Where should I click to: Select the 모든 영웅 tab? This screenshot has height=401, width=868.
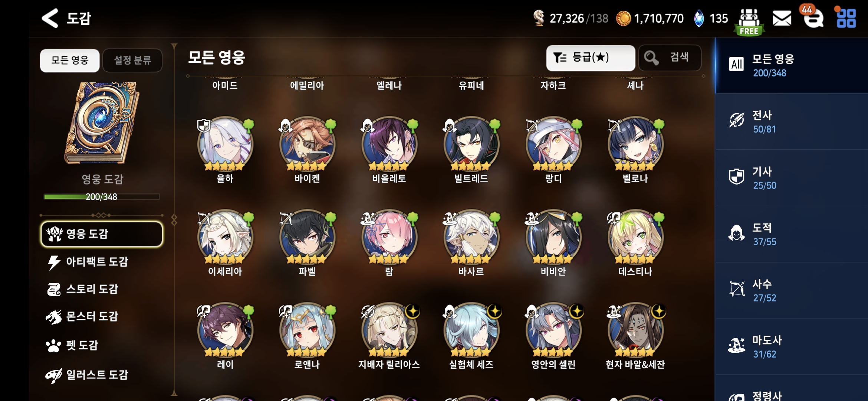[70, 60]
